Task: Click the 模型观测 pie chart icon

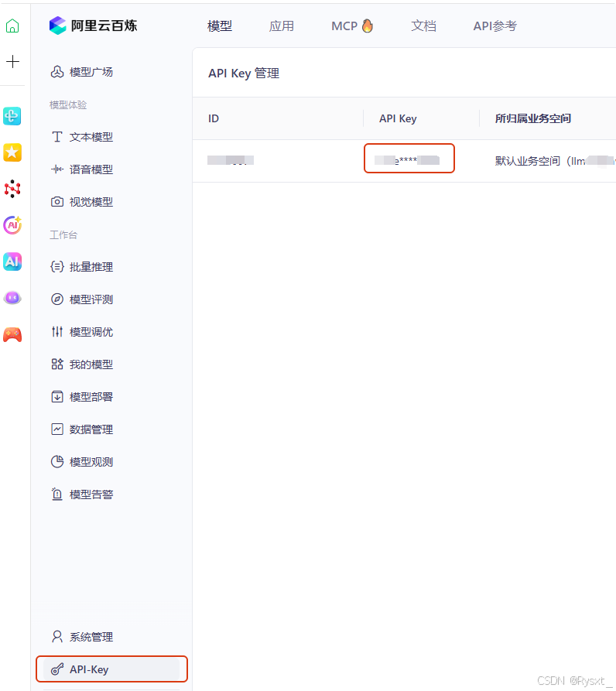Action: tap(56, 462)
